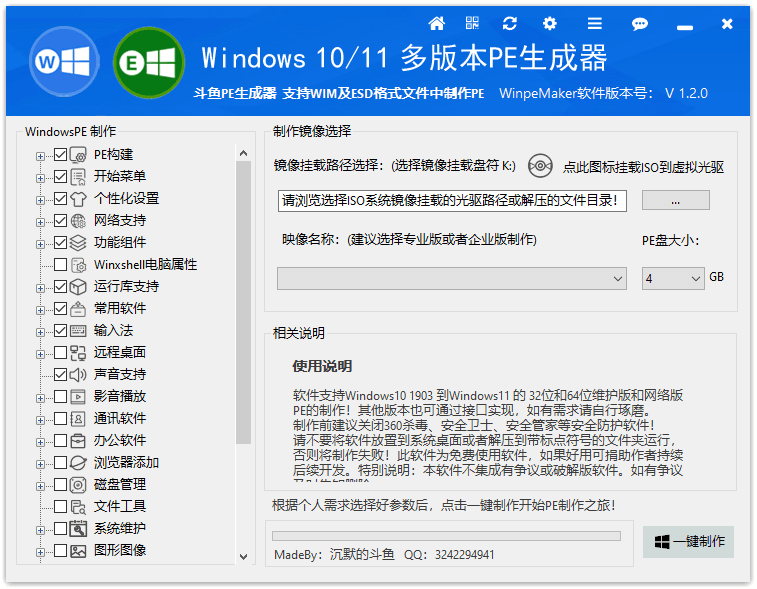Open the 映像名称 dropdown

click(452, 279)
